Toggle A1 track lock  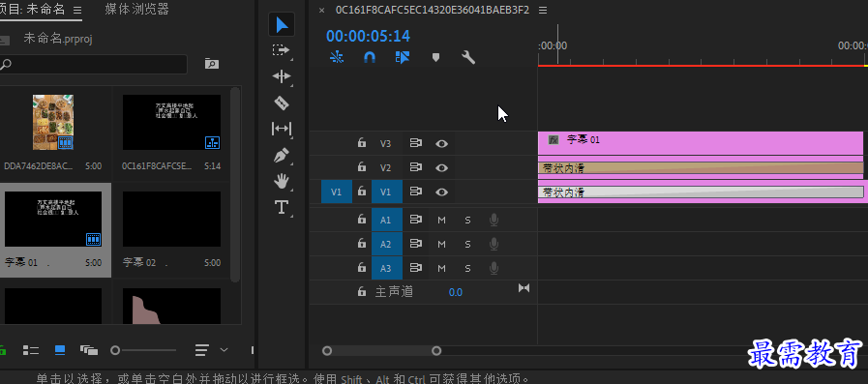click(362, 220)
